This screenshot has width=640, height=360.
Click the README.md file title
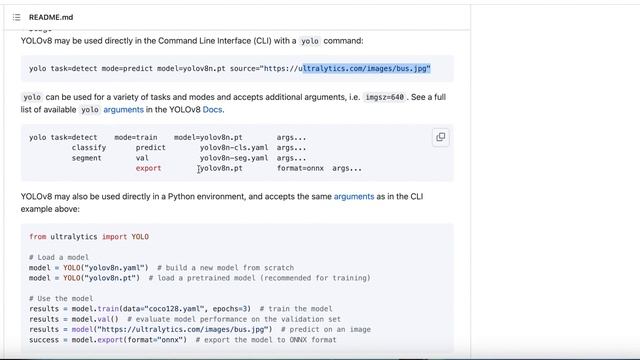[x=51, y=17]
